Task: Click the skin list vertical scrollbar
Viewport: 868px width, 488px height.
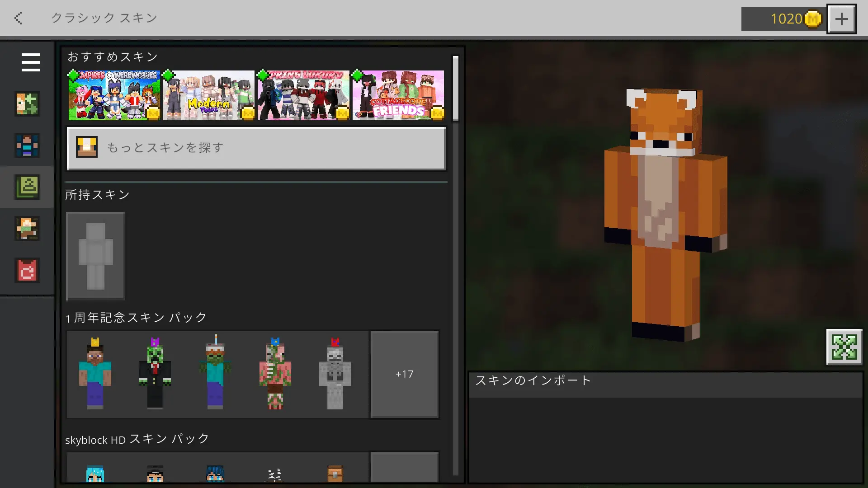Action: (x=455, y=88)
